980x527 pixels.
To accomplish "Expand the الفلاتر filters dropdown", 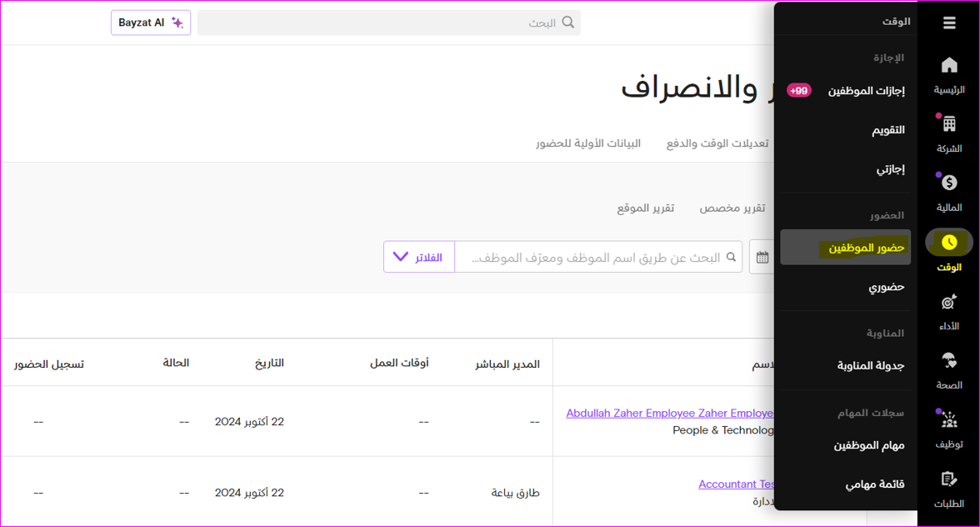I will pyautogui.click(x=419, y=258).
